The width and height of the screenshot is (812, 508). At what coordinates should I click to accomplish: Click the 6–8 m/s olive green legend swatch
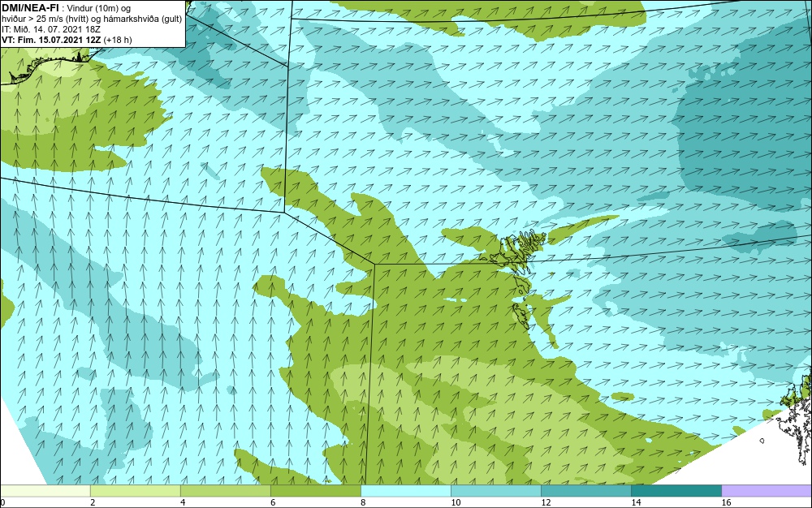pos(315,491)
